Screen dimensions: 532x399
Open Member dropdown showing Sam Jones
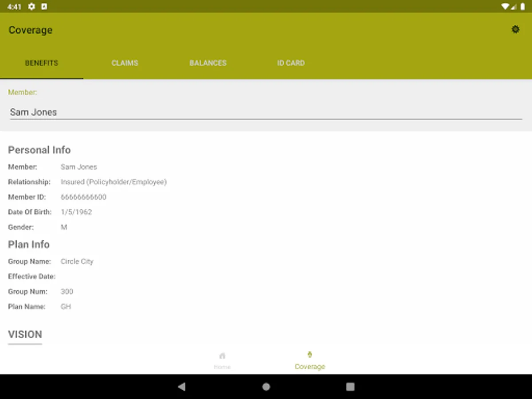(266, 112)
